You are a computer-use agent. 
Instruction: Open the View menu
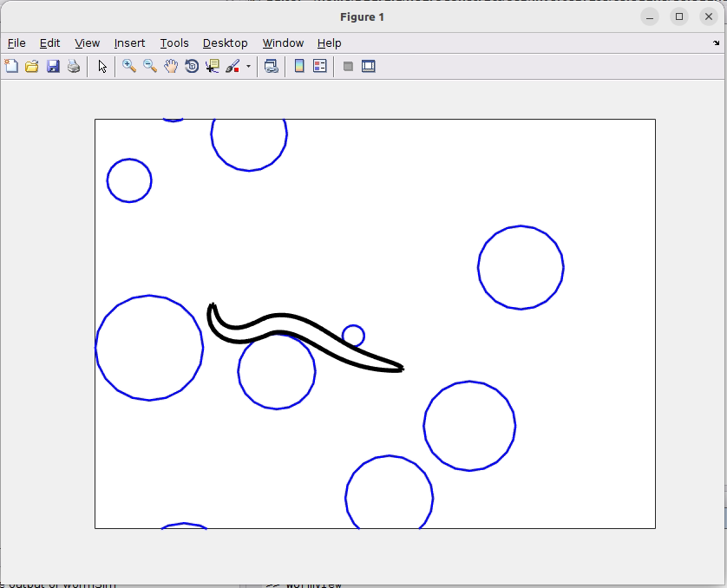point(87,43)
